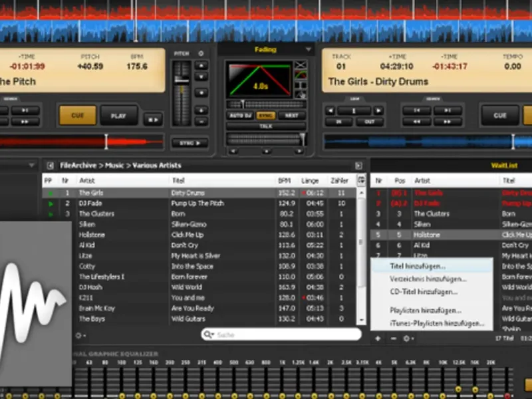Click the file archive expand icon at right

(x=358, y=166)
